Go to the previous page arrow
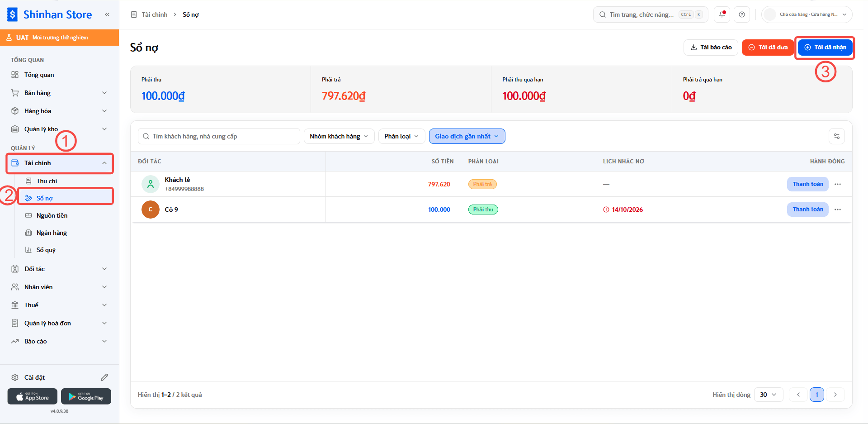 pyautogui.click(x=798, y=395)
